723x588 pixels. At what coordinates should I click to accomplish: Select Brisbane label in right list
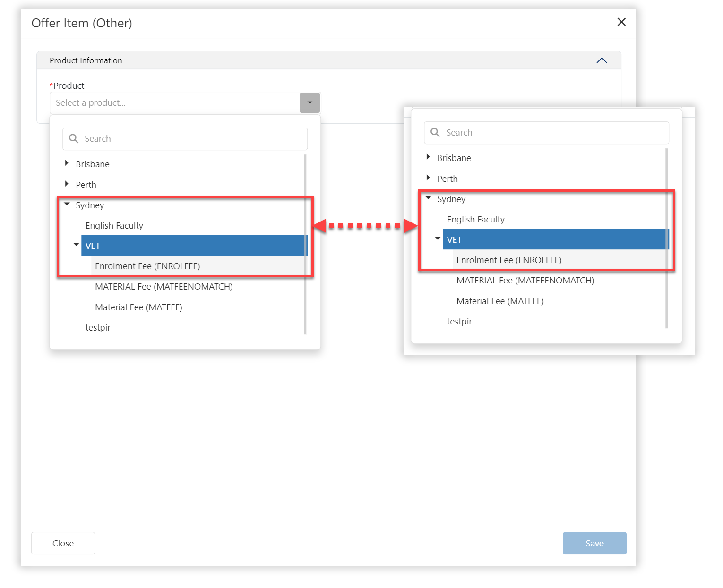tap(454, 158)
